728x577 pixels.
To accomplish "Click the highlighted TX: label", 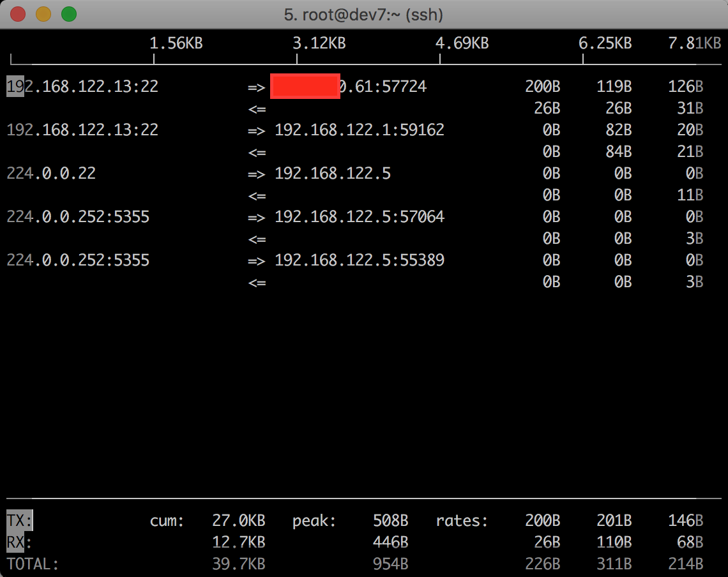I will tap(19, 521).
